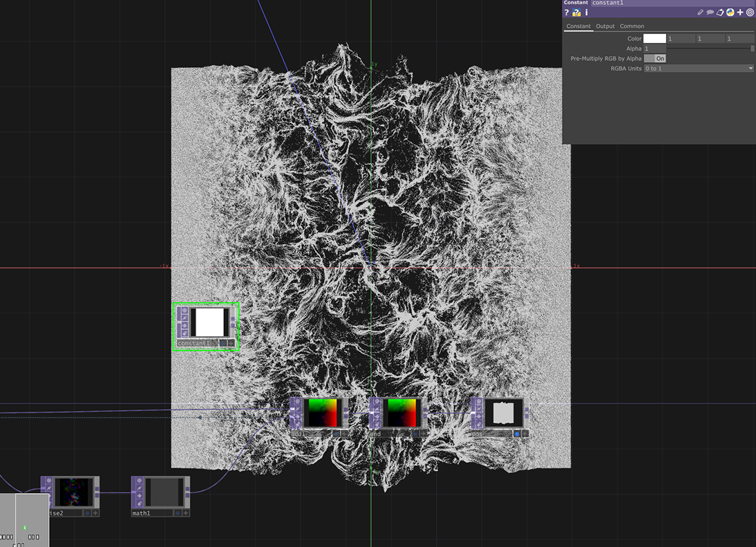Viewport: 756px width, 547px height.
Task: Switch to the Output tab
Action: point(605,26)
